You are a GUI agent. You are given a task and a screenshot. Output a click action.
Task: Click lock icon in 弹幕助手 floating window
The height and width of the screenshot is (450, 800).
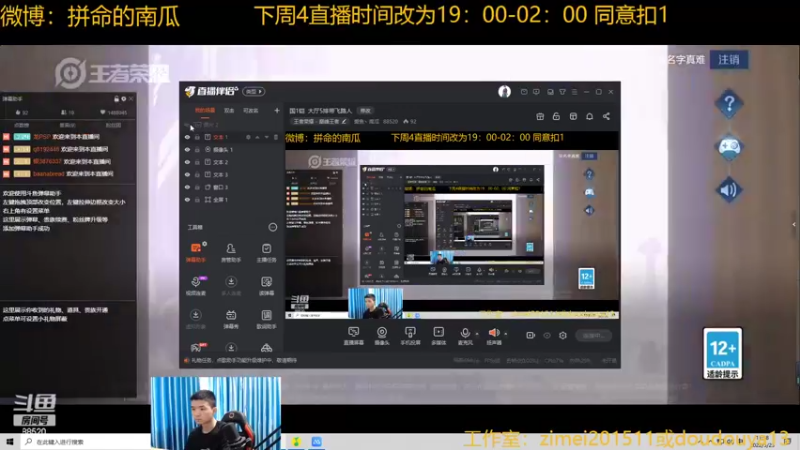coord(116,98)
